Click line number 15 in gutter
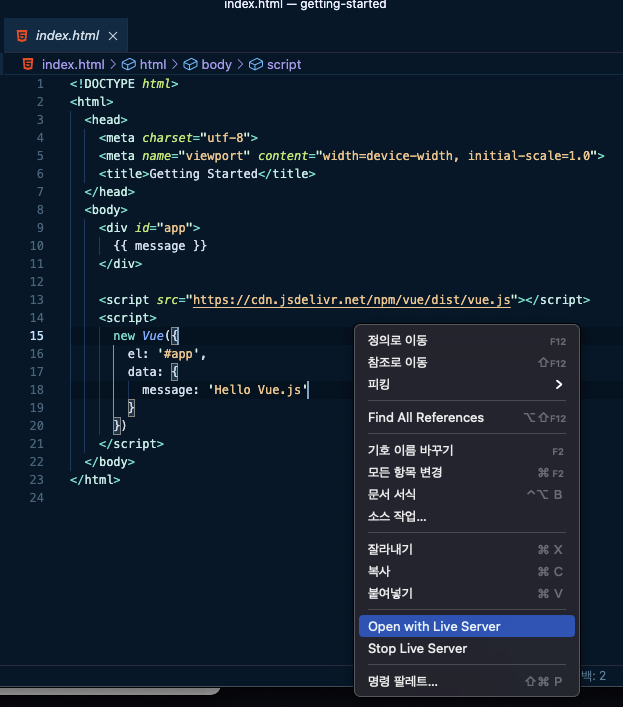 tap(37, 336)
